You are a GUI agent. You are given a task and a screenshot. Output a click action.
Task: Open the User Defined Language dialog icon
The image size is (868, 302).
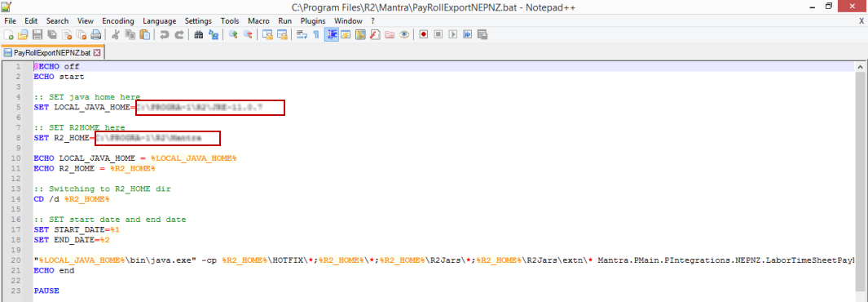tap(346, 35)
